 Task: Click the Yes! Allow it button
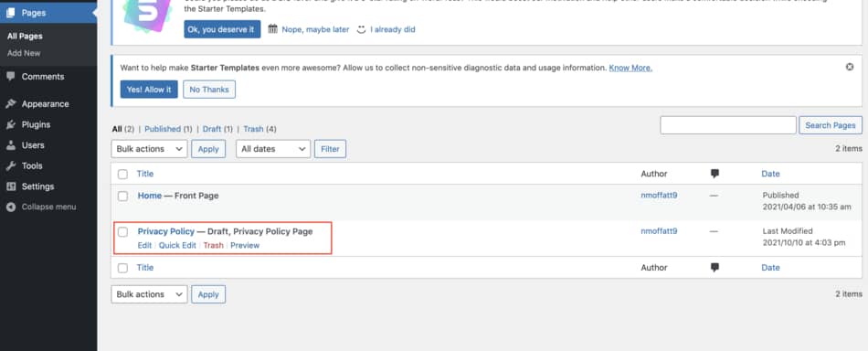coord(149,90)
